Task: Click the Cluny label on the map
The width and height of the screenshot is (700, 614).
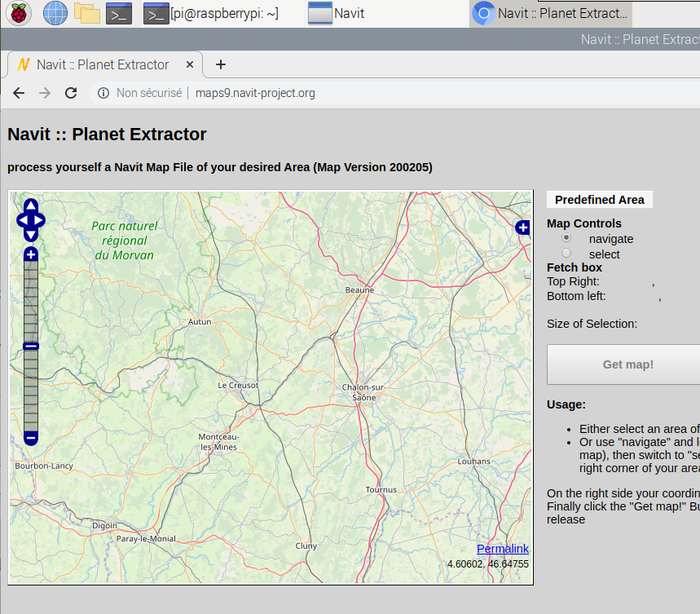Action: tap(306, 546)
